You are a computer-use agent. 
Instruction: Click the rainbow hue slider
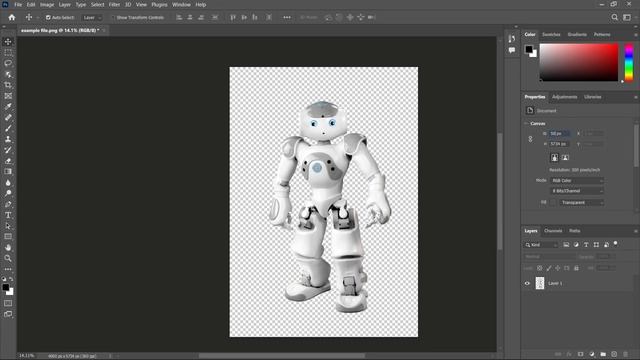click(x=629, y=62)
